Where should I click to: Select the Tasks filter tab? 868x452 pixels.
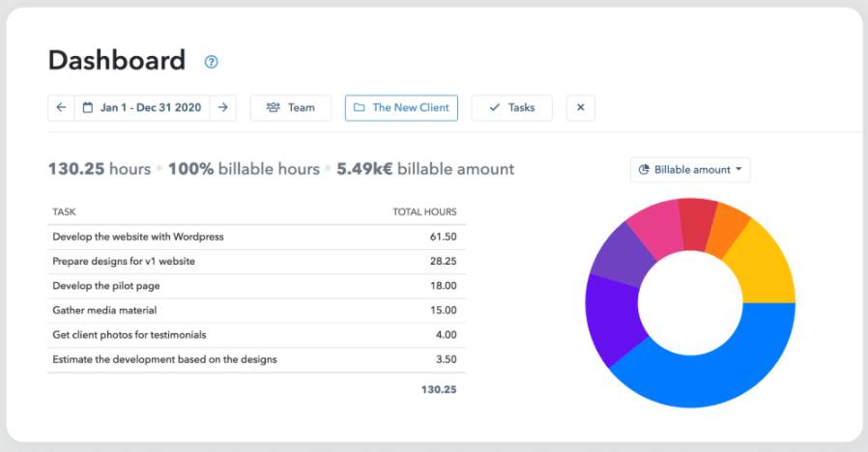click(x=511, y=107)
